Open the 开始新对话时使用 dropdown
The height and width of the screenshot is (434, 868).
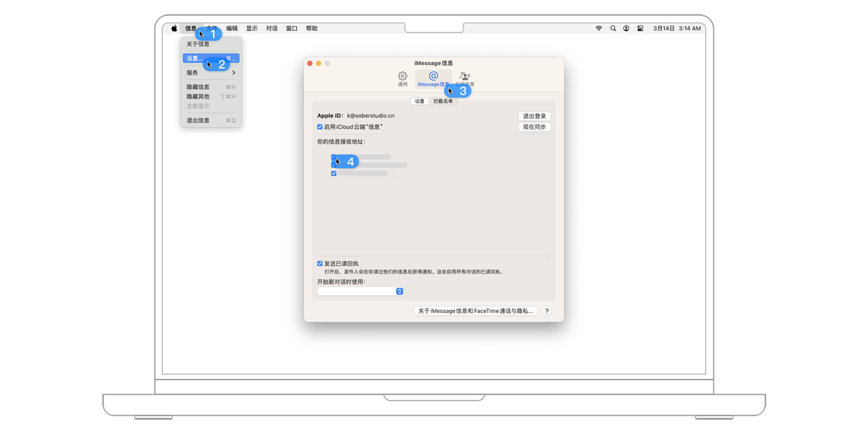click(x=360, y=291)
